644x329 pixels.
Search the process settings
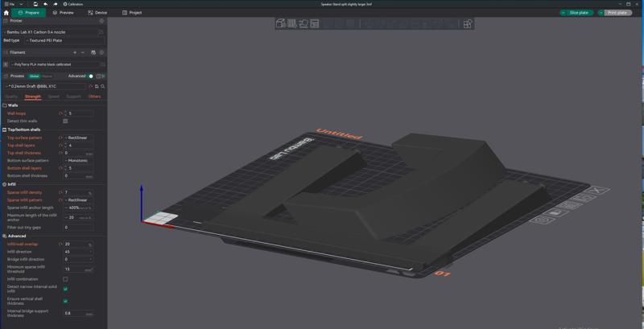(x=103, y=87)
